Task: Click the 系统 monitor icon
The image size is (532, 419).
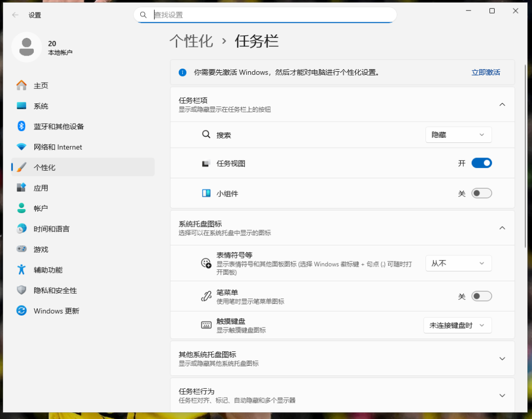Action: (21, 106)
